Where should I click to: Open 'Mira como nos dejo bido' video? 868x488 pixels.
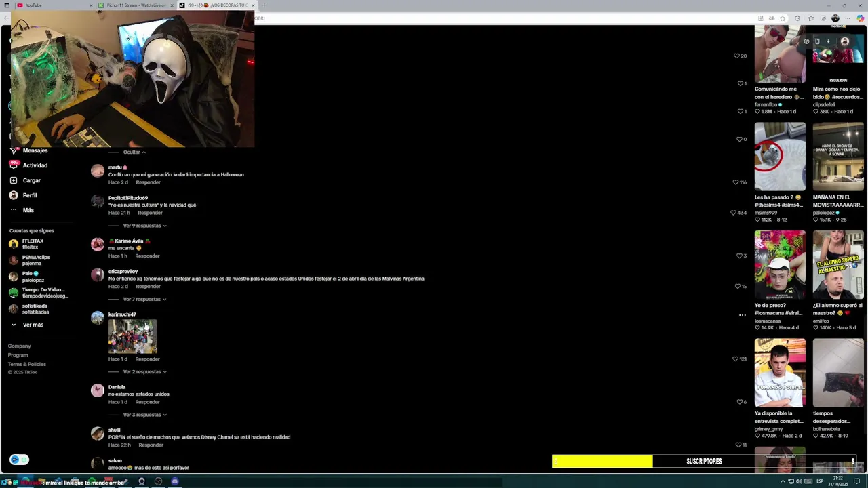click(838, 54)
